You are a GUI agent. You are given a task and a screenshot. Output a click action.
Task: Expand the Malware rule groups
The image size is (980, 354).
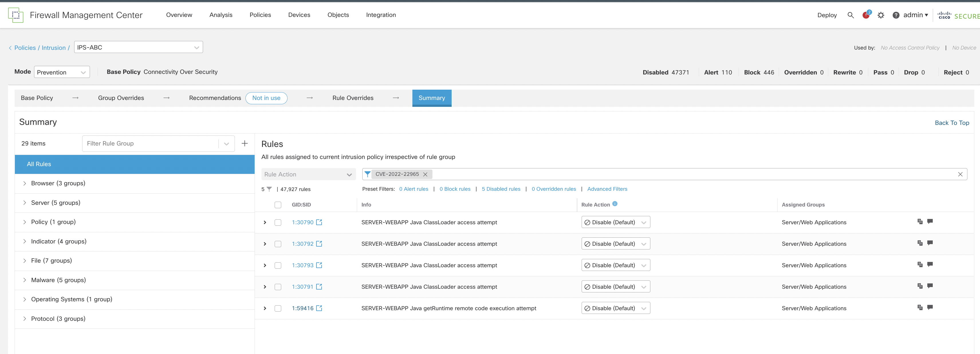click(x=25, y=280)
